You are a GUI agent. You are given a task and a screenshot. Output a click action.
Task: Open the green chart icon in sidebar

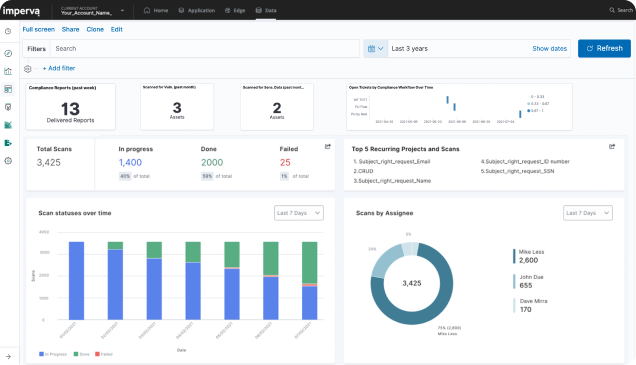(8, 125)
